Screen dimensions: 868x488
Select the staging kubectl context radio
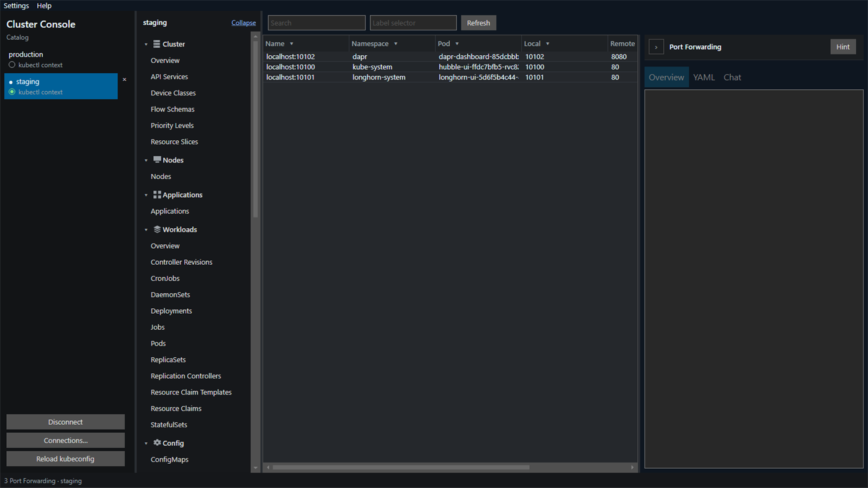[12, 92]
